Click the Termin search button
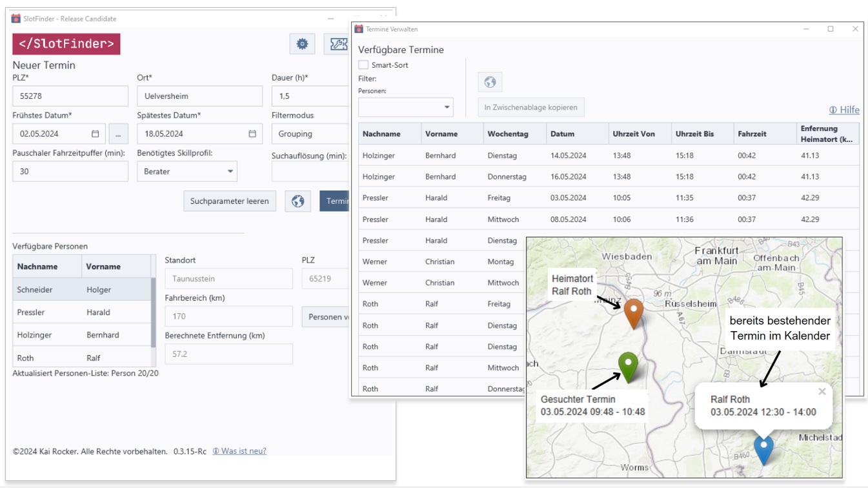The height and width of the screenshot is (488, 868). click(335, 201)
